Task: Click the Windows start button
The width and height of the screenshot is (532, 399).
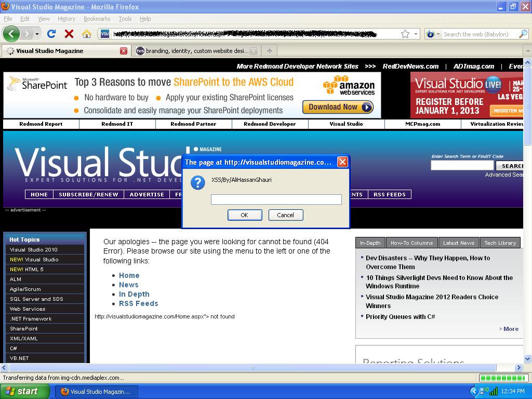Action: (x=25, y=391)
